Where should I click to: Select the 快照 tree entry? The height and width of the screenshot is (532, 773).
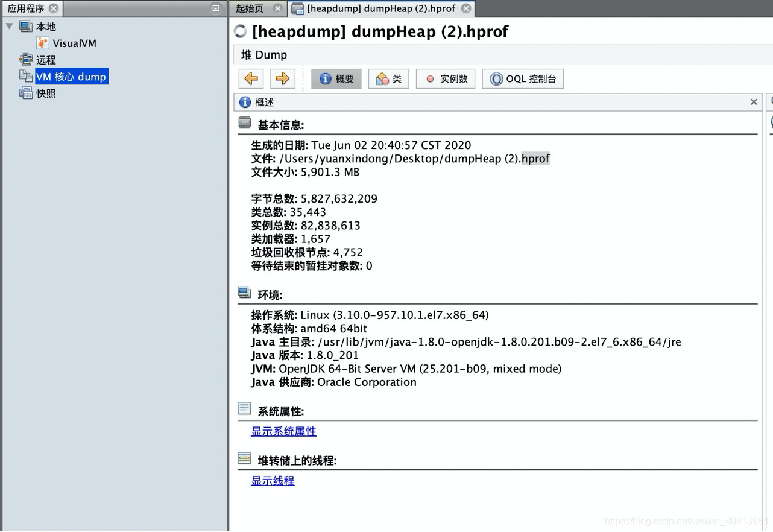[46, 93]
